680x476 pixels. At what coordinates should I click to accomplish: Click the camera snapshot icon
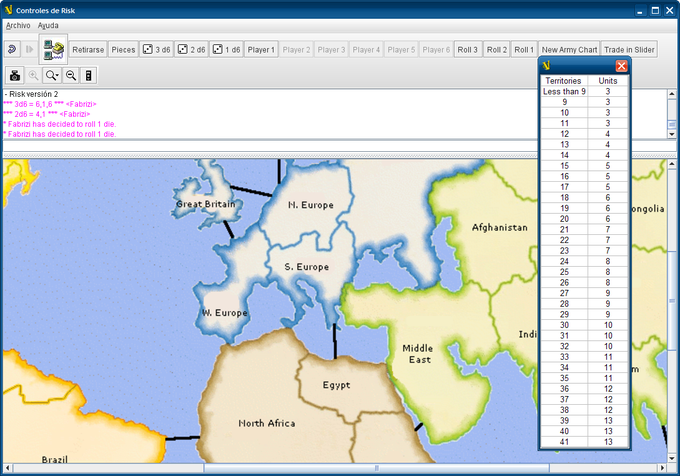pyautogui.click(x=15, y=75)
